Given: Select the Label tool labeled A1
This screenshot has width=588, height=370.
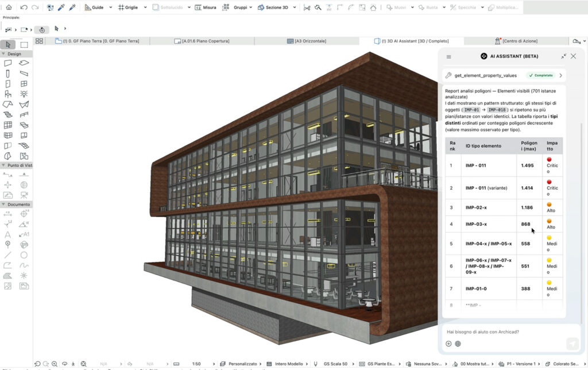Looking at the screenshot, I should [x=24, y=234].
